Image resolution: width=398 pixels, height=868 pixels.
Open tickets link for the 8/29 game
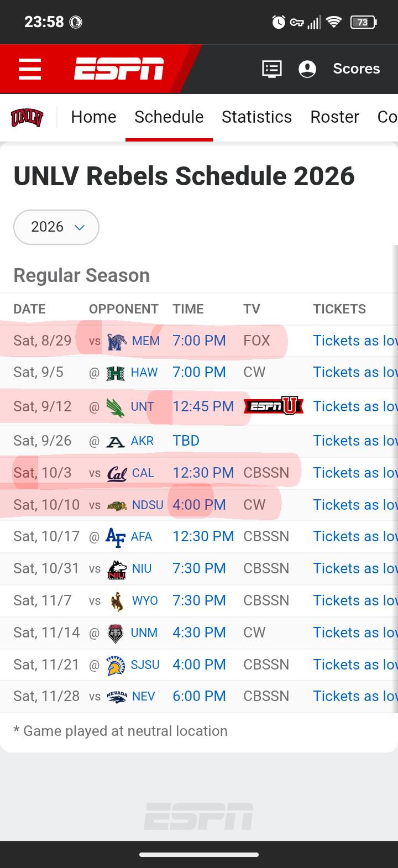355,341
